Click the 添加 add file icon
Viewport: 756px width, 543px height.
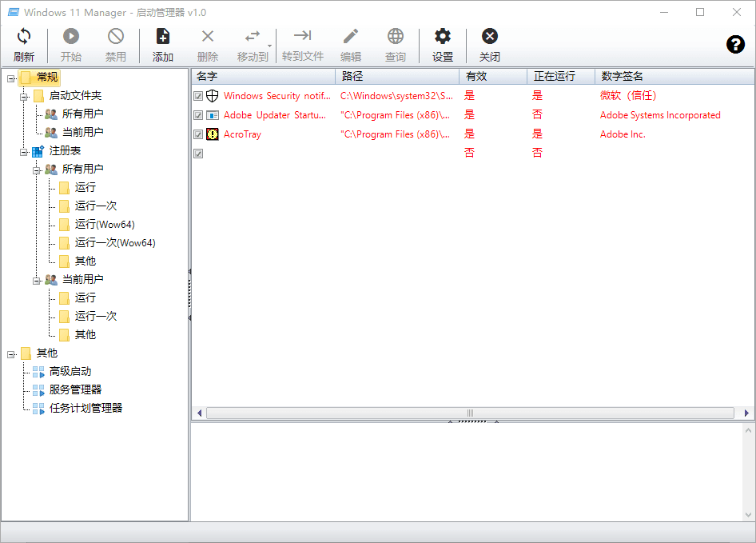162,36
